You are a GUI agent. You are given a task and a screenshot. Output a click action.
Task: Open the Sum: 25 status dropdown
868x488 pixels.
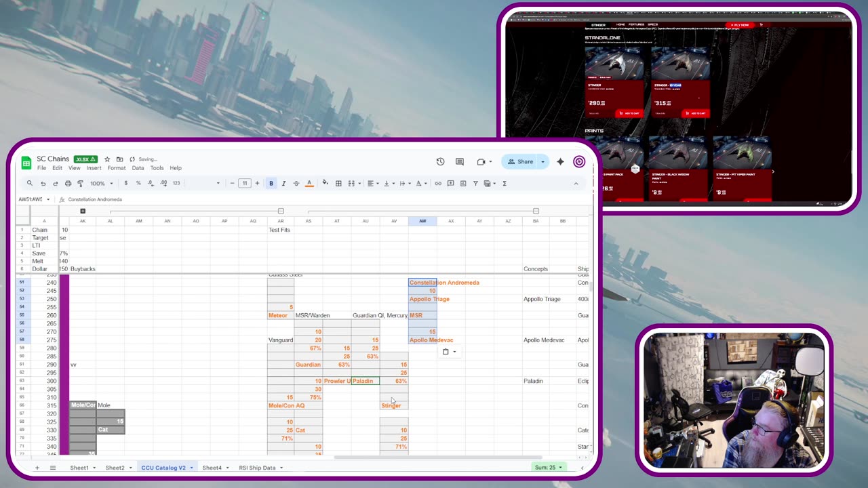[x=549, y=468]
